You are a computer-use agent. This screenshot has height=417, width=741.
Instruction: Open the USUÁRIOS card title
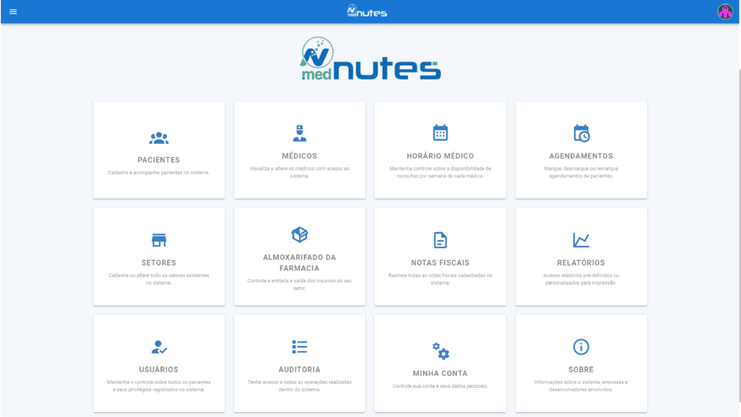(159, 370)
